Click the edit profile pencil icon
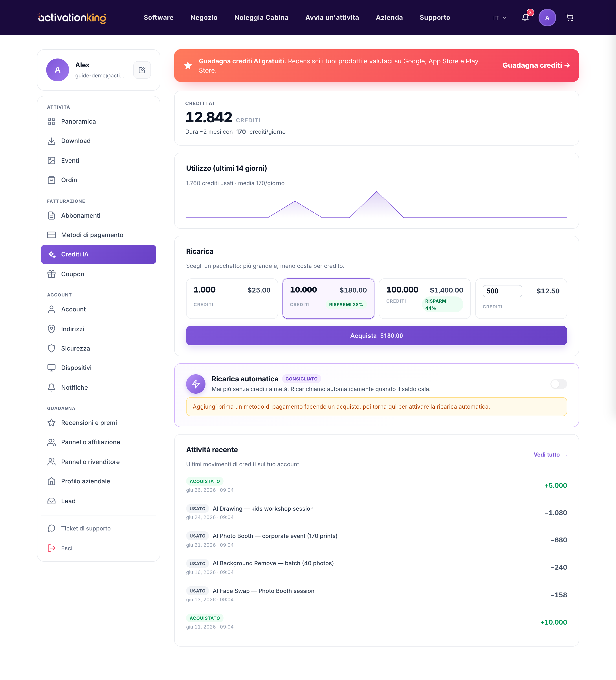 point(142,70)
